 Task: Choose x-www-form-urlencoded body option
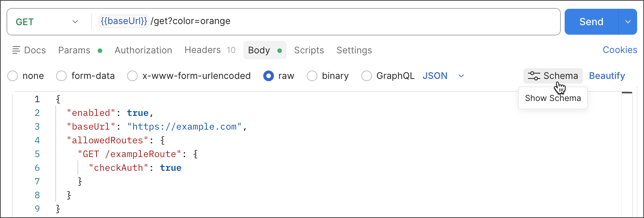tap(132, 76)
